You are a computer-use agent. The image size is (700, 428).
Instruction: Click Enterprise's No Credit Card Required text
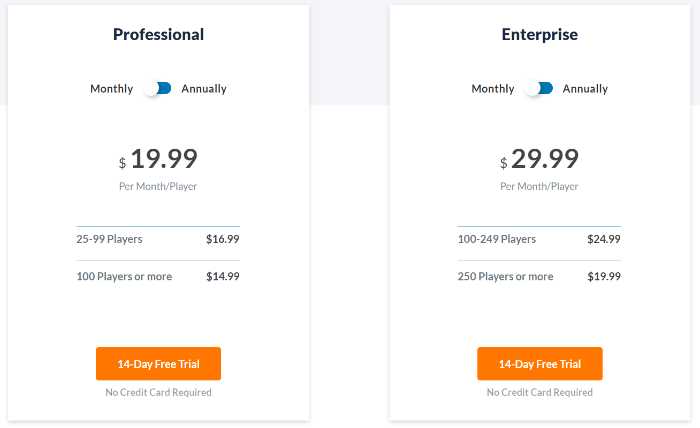point(540,393)
